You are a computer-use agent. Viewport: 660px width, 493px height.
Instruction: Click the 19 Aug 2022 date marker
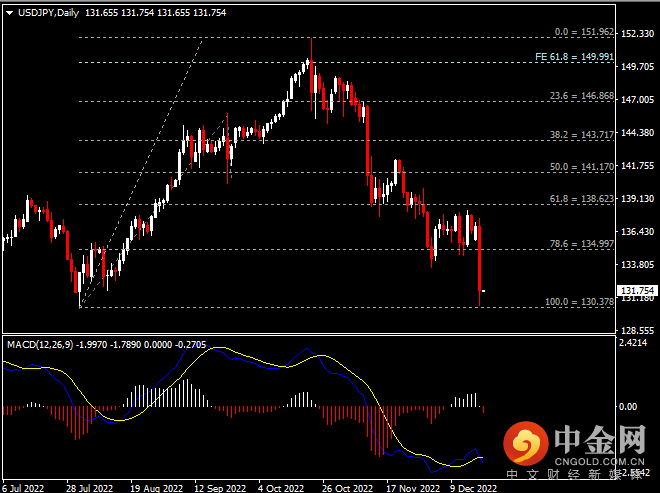(x=156, y=488)
